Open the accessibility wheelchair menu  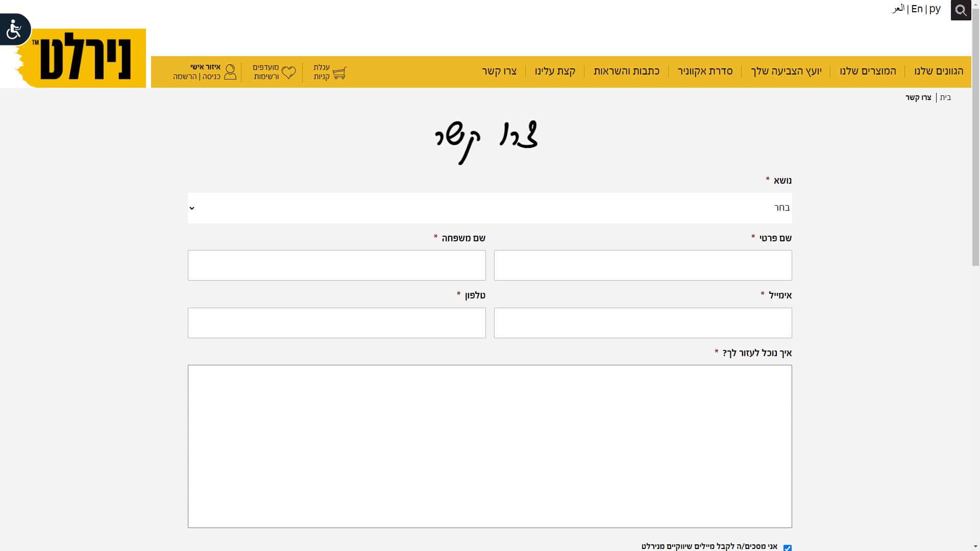coord(14,29)
